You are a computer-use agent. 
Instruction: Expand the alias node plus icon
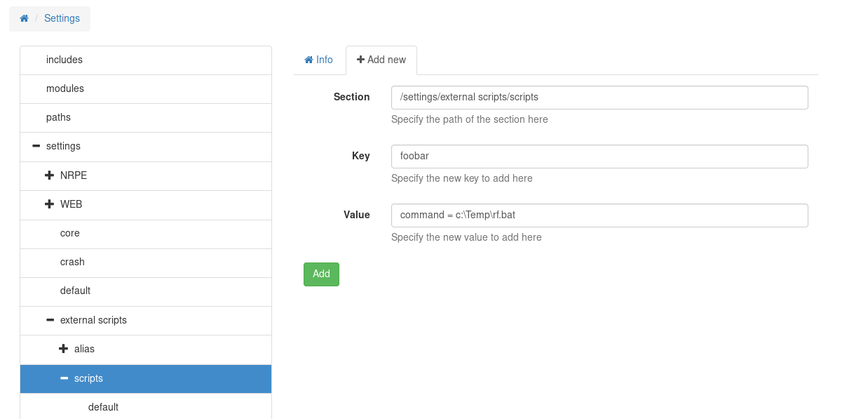(x=64, y=349)
